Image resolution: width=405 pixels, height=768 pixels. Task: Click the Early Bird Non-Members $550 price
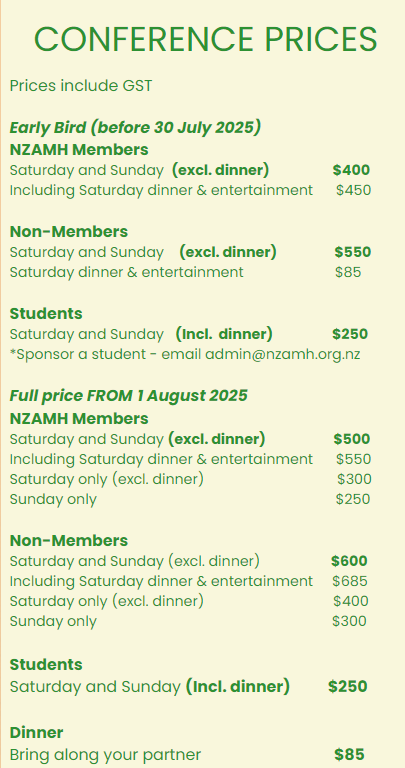click(353, 252)
